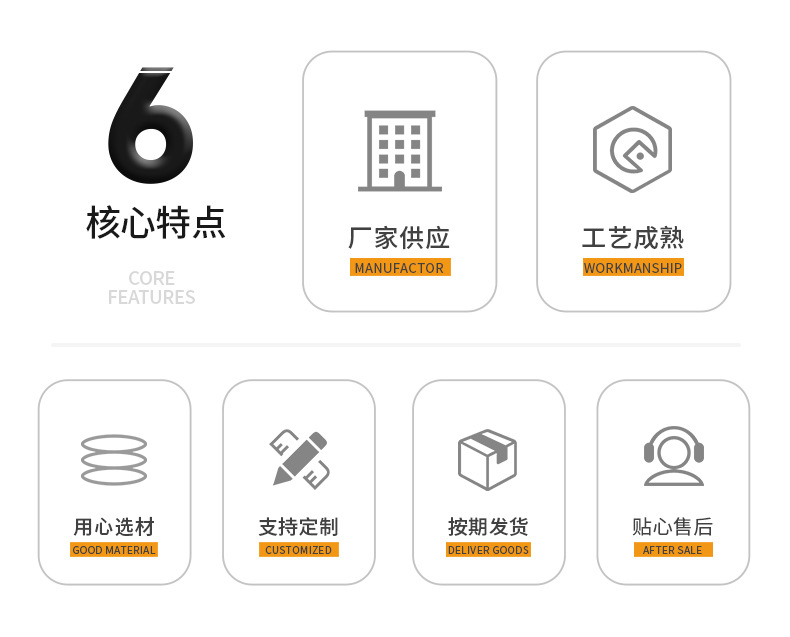Click the pencil and ruler customization icon

[299, 459]
